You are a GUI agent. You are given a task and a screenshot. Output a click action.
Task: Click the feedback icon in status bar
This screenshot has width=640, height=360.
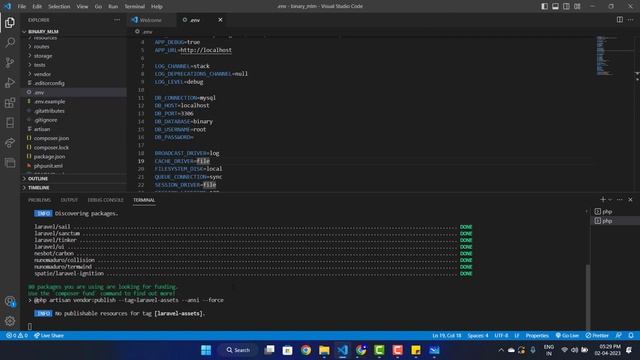tap(619, 336)
